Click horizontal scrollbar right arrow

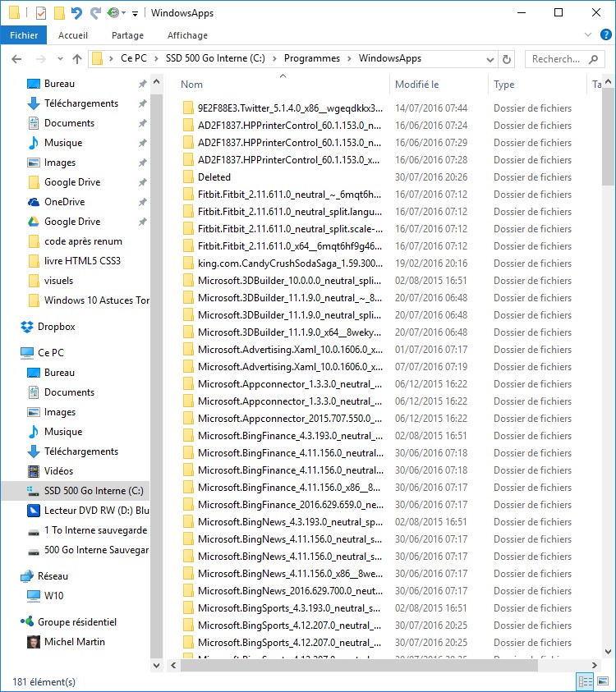(x=595, y=665)
